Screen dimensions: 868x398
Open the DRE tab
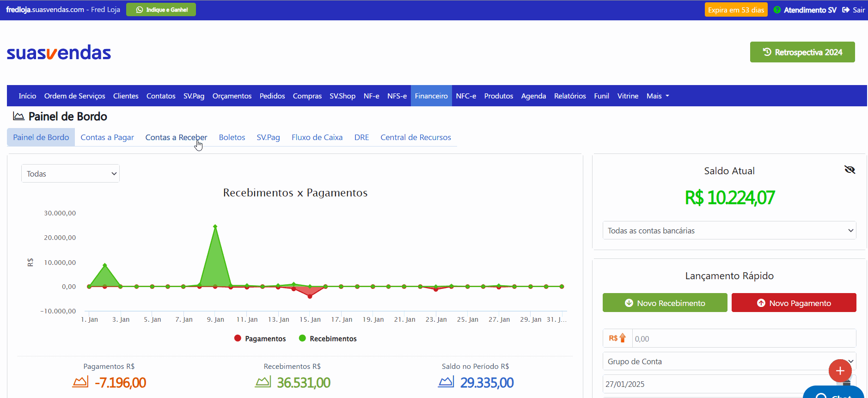point(361,137)
